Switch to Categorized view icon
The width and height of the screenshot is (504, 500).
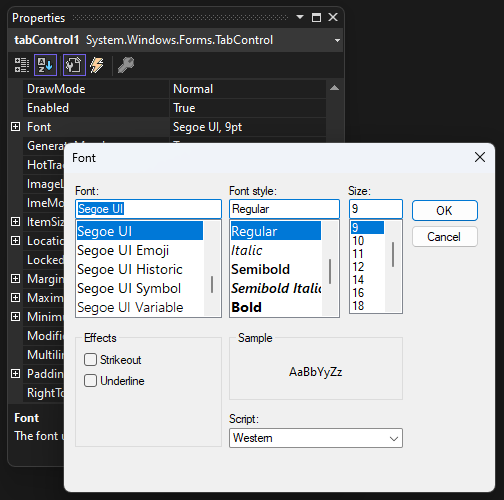pos(22,65)
